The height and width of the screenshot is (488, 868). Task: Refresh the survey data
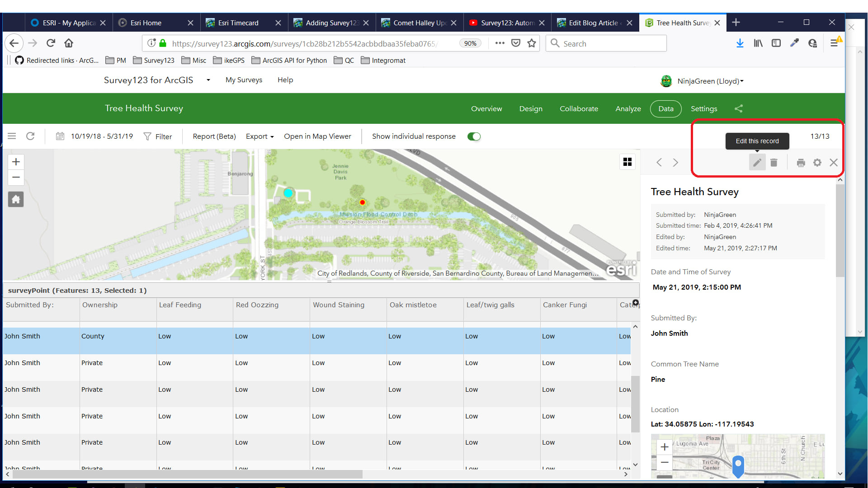coord(30,136)
